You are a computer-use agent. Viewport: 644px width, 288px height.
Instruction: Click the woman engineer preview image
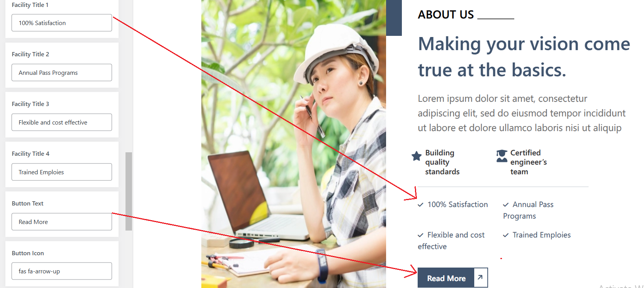pyautogui.click(x=293, y=144)
